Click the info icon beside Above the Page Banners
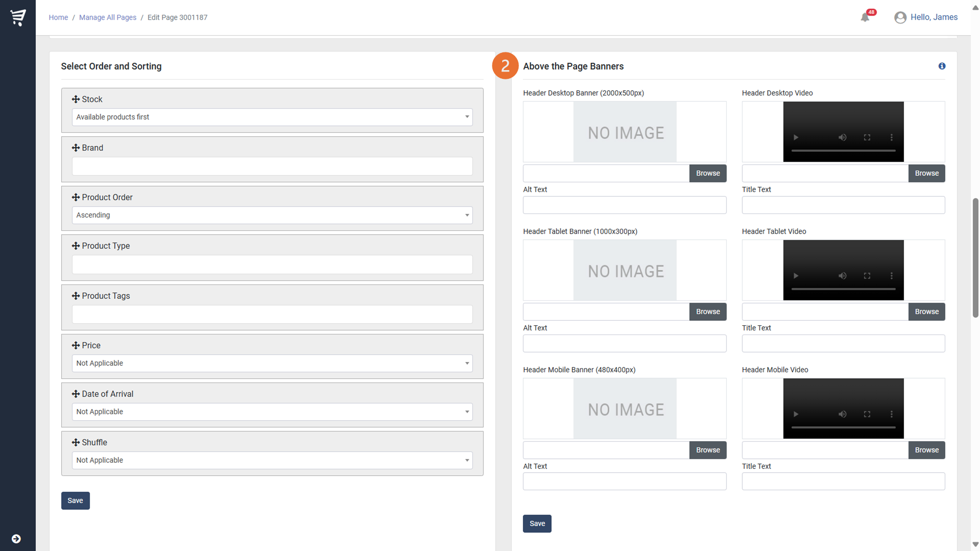Viewport: 980px width, 551px height. click(942, 66)
